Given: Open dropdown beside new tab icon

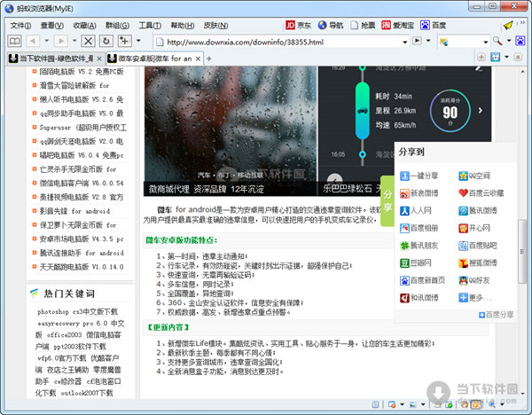Looking at the screenshot, I should pyautogui.click(x=138, y=41).
